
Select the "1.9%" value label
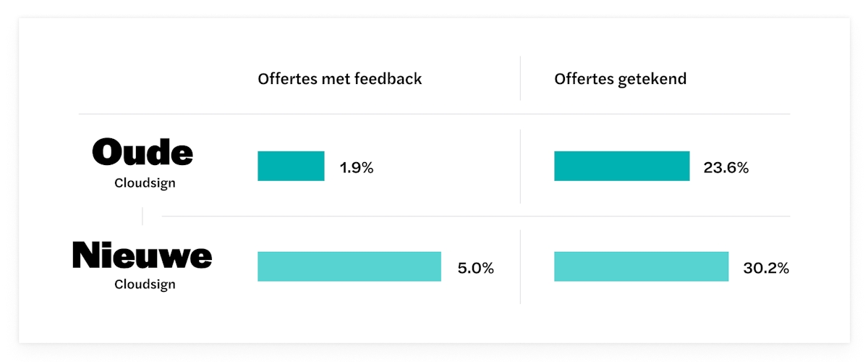(357, 168)
